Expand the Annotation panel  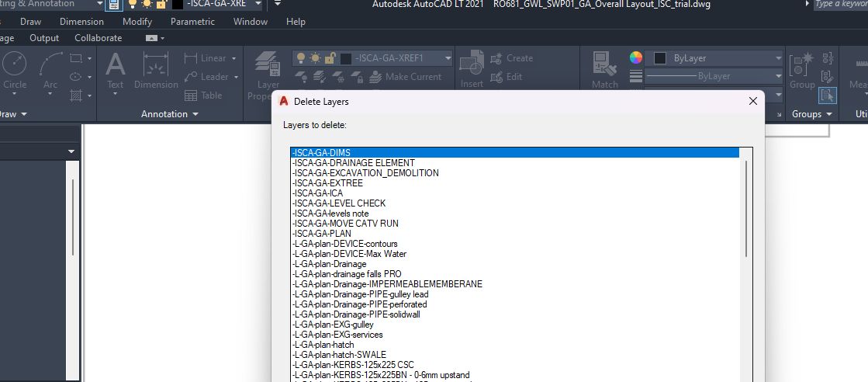tap(169, 114)
